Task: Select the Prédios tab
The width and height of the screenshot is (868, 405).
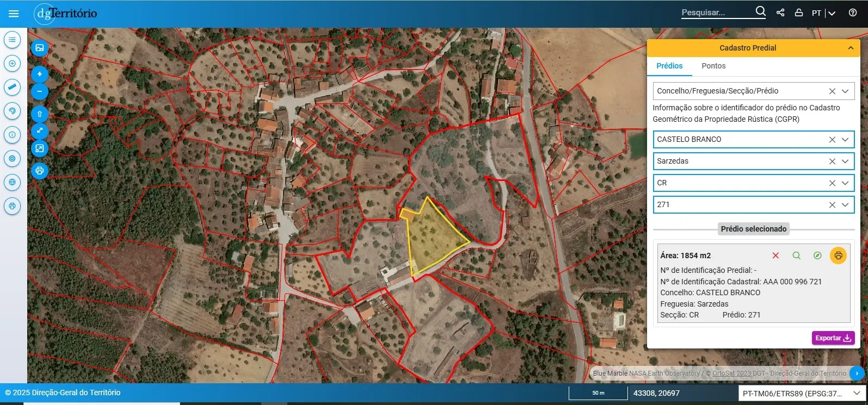Action: (669, 66)
